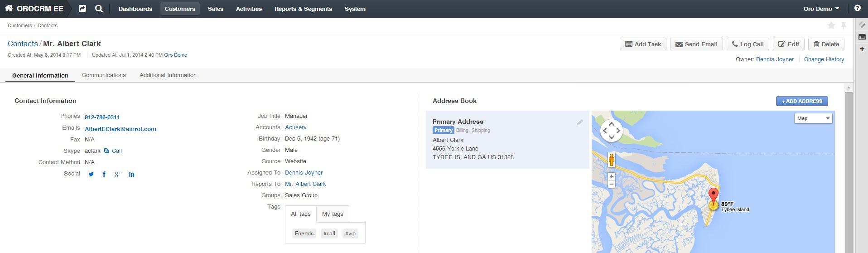
Task: Click the Add Task button
Action: [x=643, y=44]
